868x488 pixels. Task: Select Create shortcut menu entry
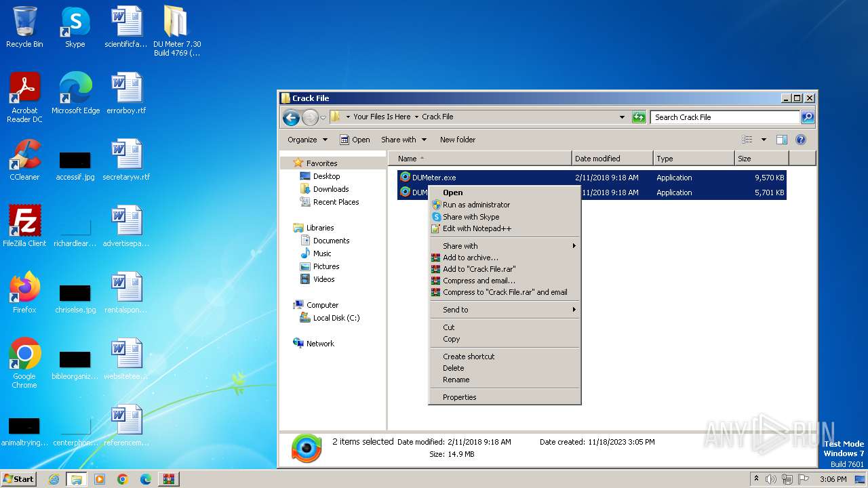[x=505, y=357]
